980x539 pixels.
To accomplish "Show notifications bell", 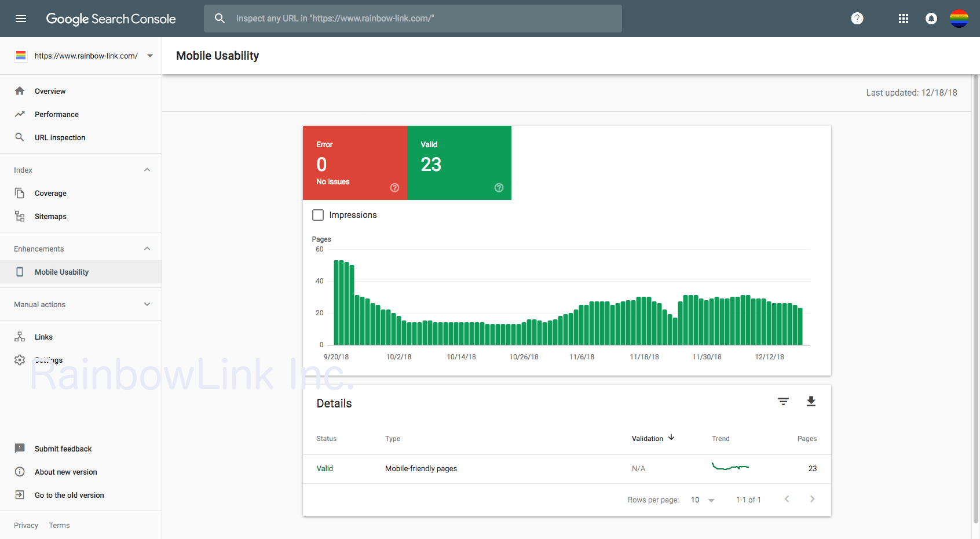I will click(931, 19).
